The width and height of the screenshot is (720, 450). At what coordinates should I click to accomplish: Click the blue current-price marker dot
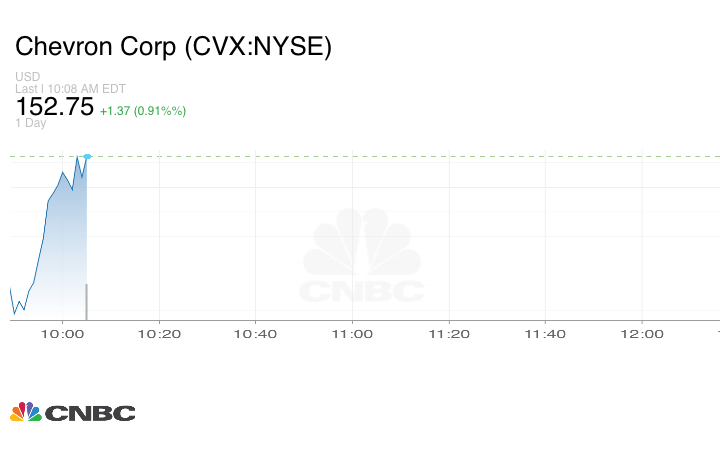(x=88, y=157)
